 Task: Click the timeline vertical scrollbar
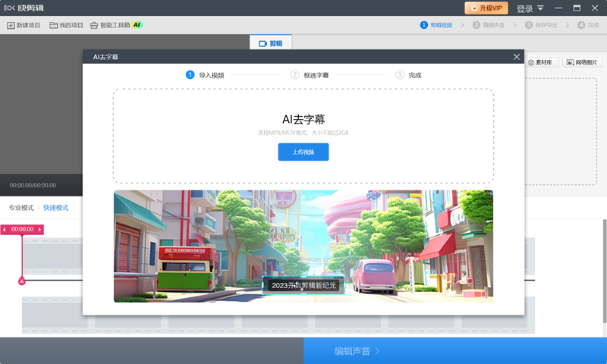pos(605,271)
